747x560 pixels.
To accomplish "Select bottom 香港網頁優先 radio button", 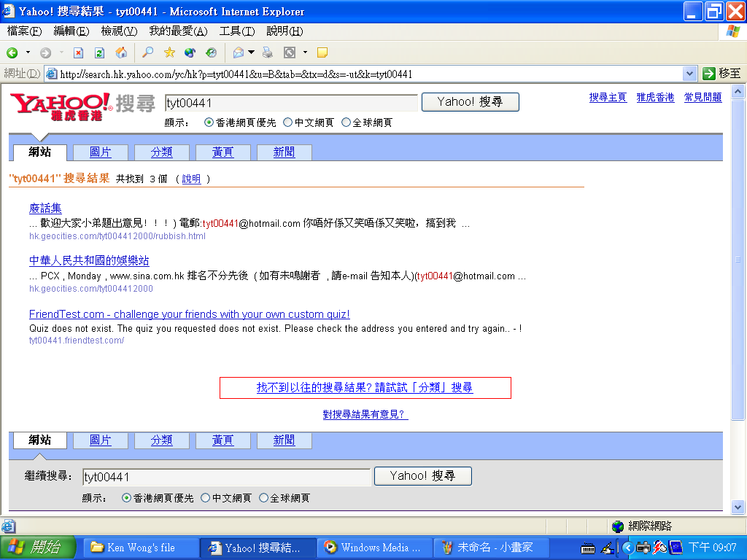I will [126, 497].
